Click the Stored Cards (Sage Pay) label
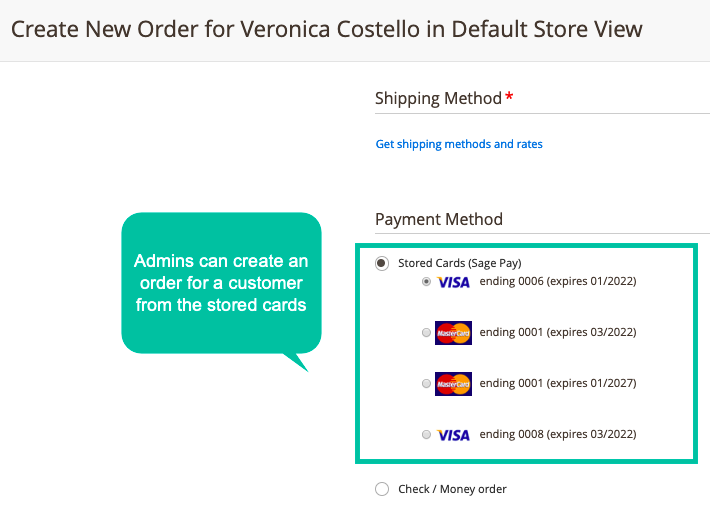Image resolution: width=710 pixels, height=506 pixels. pyautogui.click(x=460, y=263)
